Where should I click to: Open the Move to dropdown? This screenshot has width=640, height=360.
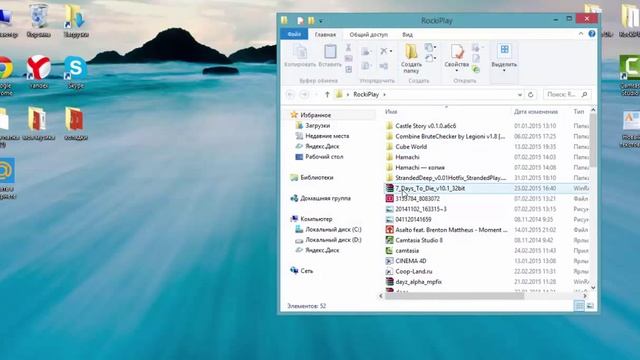[x=366, y=51]
